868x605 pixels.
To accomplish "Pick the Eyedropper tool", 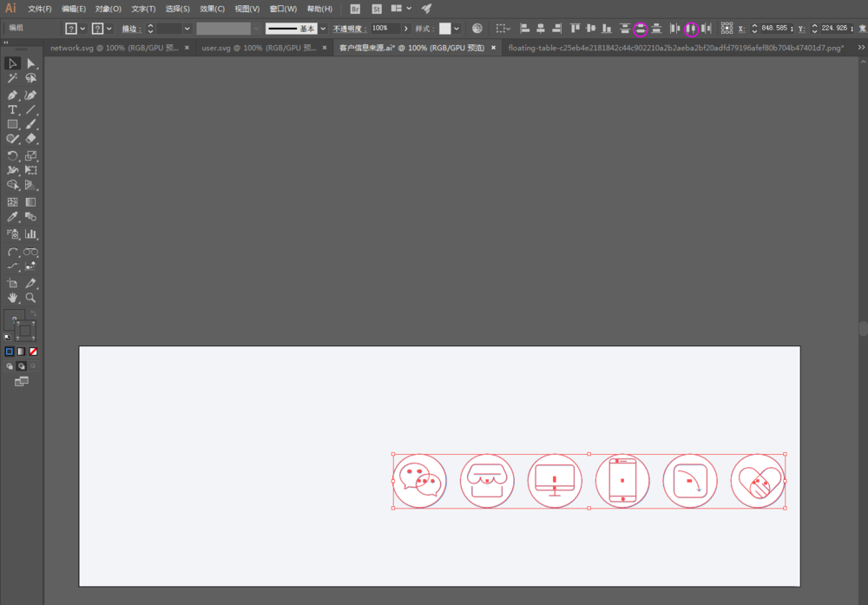I will 12,217.
